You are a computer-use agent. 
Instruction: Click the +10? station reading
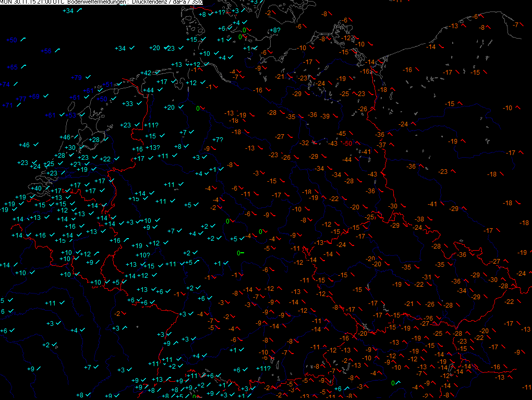click(x=143, y=255)
